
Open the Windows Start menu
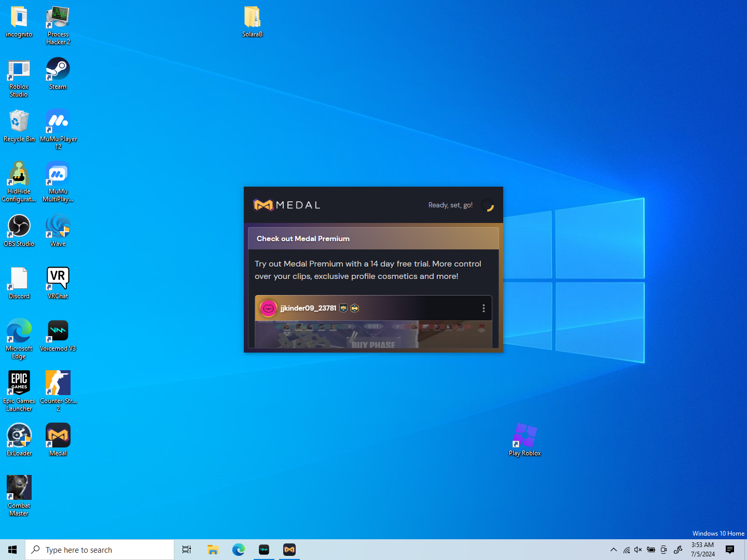click(x=12, y=550)
